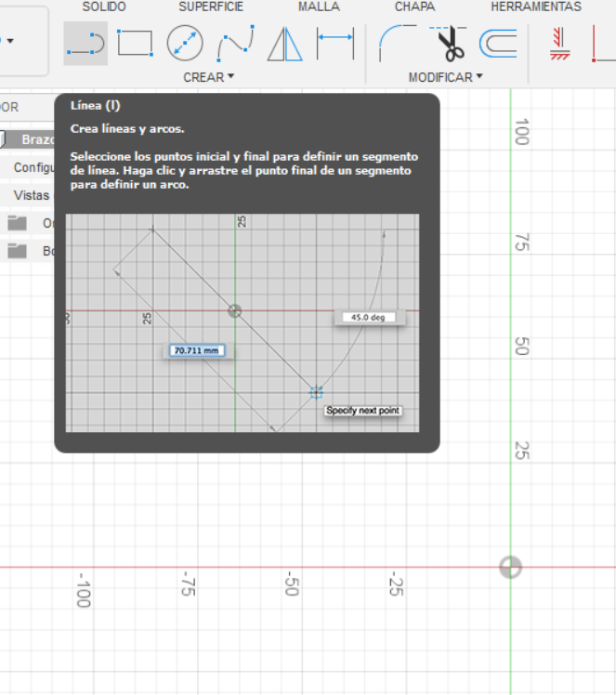Click the Línea tooltip preview image
Image resolution: width=616 pixels, height=695 pixels.
pos(242,322)
